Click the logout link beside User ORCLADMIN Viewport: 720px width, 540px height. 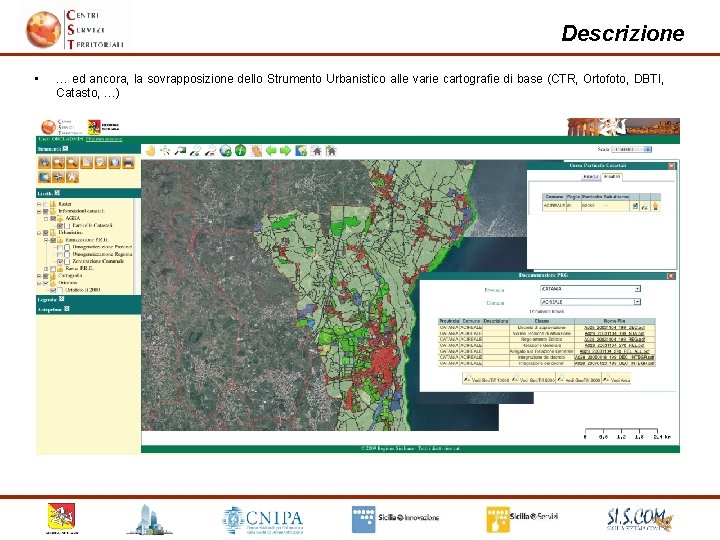coord(104,139)
